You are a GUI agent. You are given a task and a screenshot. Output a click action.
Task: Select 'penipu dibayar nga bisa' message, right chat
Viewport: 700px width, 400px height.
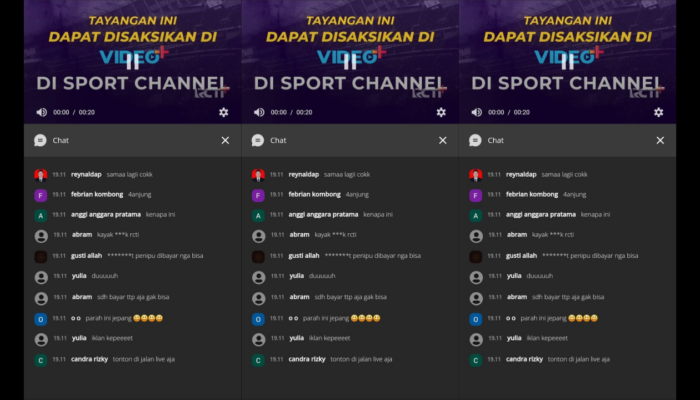click(590, 256)
